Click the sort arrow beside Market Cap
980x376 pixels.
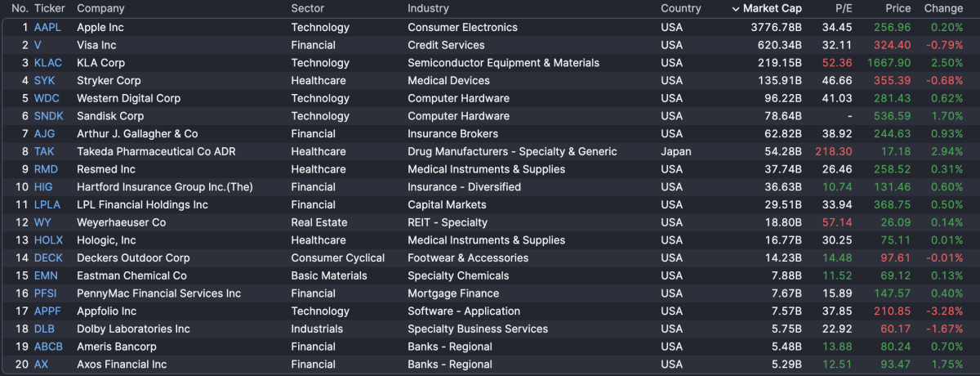coord(736,9)
